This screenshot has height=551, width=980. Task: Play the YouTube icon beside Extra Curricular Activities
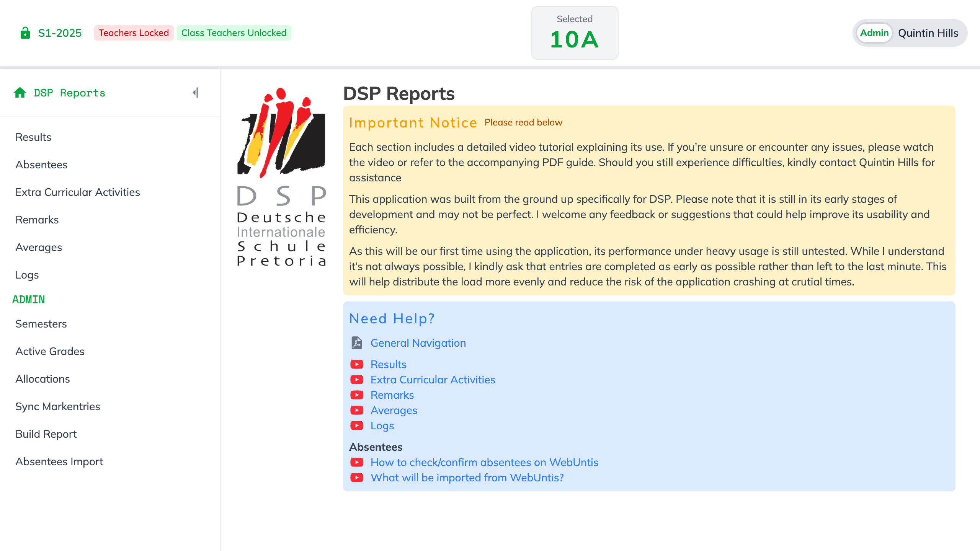(357, 380)
